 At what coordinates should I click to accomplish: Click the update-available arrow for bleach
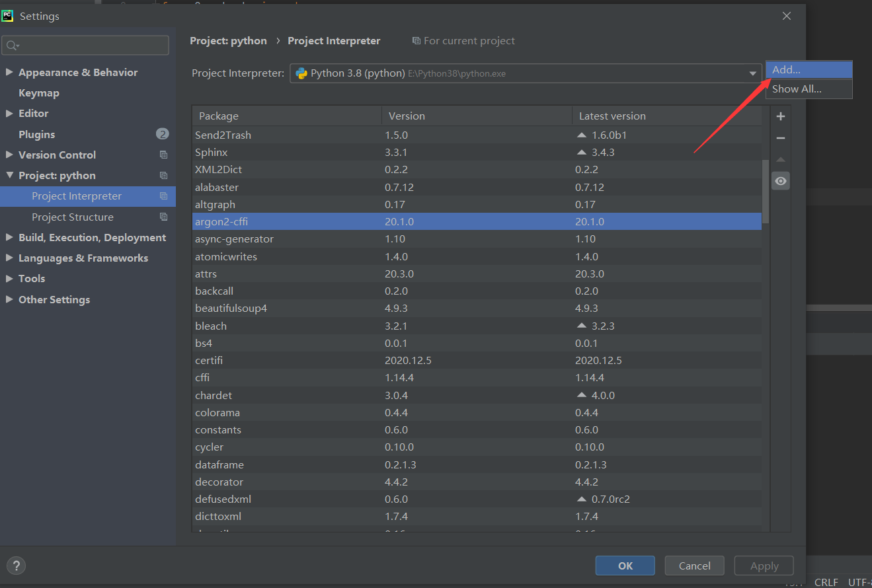point(582,326)
